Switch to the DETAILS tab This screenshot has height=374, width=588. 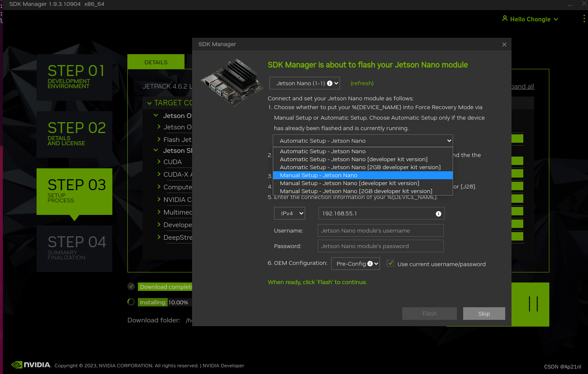coord(156,62)
